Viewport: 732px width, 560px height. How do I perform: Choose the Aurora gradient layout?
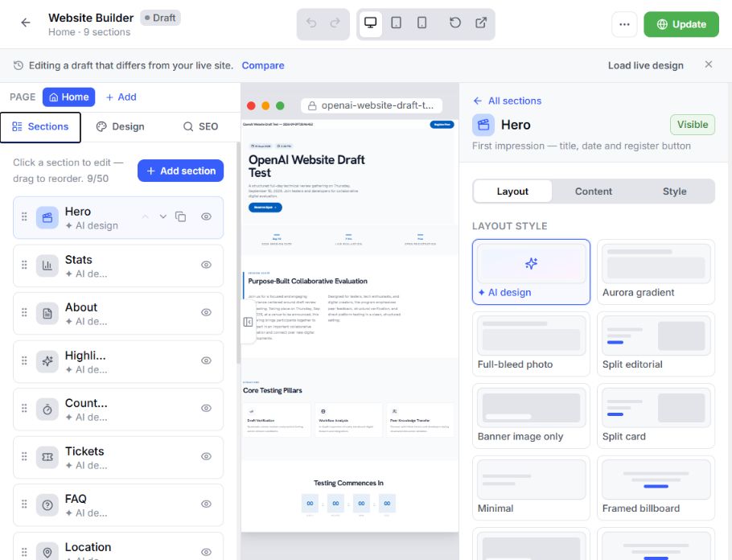pyautogui.click(x=656, y=272)
